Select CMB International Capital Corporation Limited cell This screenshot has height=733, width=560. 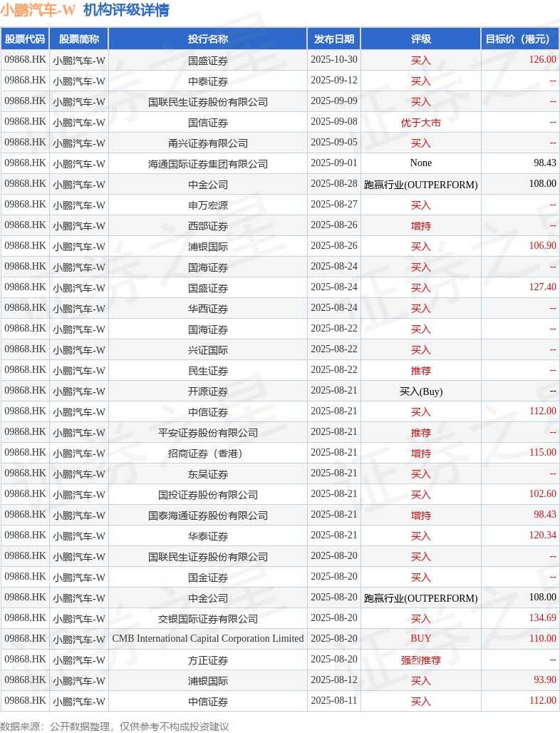tap(208, 639)
